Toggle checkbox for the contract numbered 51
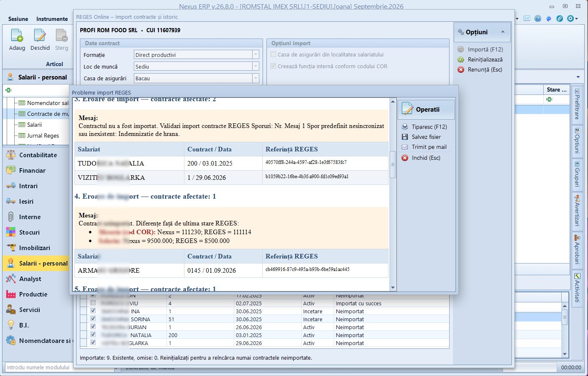The width and height of the screenshot is (588, 376). [x=93, y=319]
